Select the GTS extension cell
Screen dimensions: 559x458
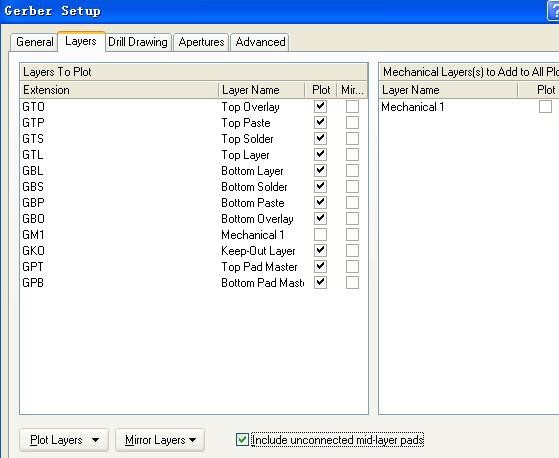33,139
